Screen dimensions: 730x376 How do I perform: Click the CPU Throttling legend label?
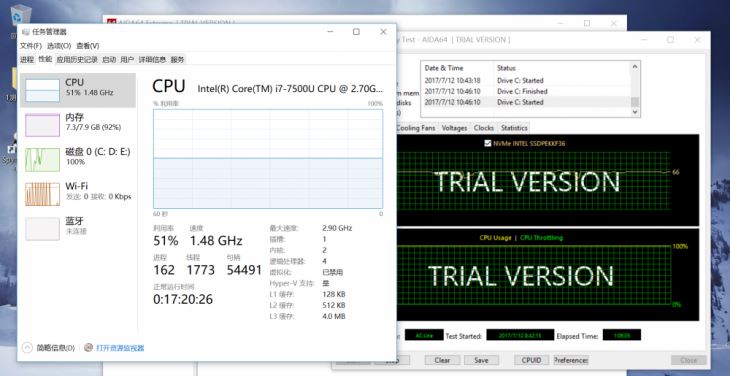coord(541,238)
